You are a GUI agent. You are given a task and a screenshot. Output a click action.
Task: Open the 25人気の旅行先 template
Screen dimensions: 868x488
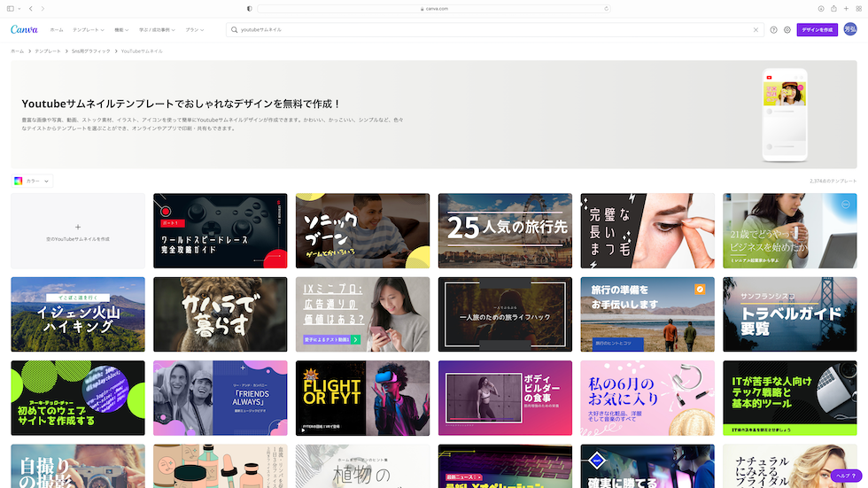(x=505, y=231)
